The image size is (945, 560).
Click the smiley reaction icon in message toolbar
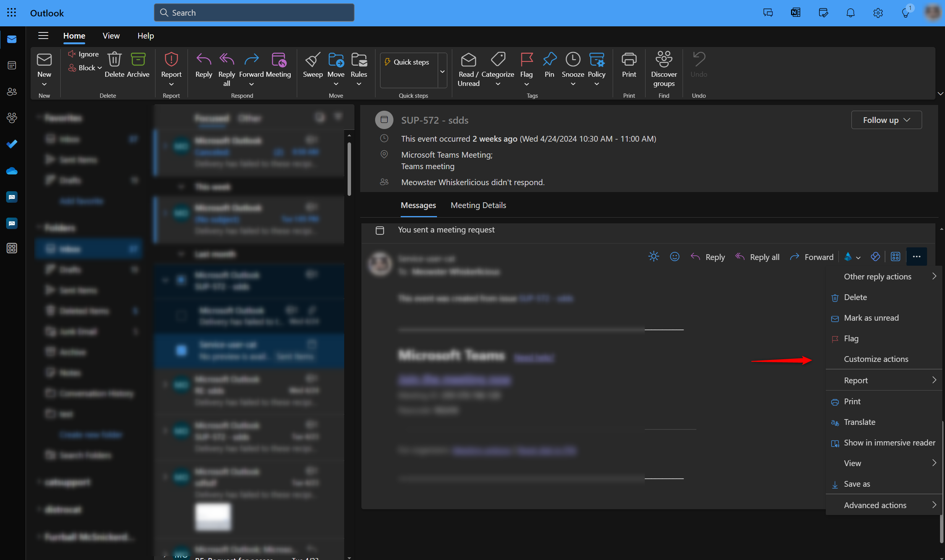[x=675, y=257]
